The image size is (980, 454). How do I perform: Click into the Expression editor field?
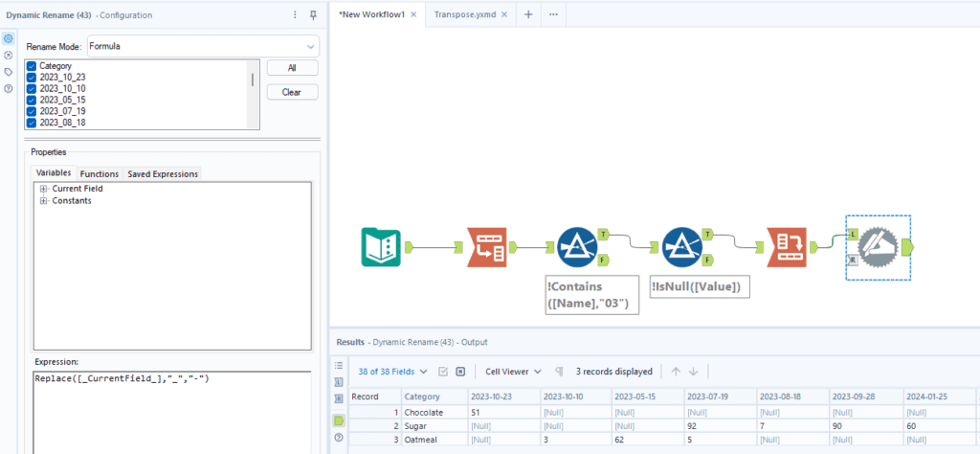(172, 412)
